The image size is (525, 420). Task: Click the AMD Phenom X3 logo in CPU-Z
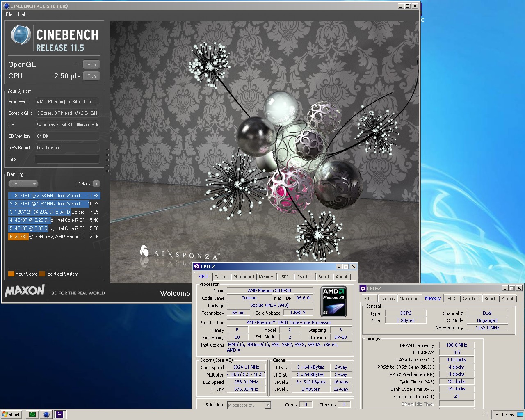click(333, 302)
